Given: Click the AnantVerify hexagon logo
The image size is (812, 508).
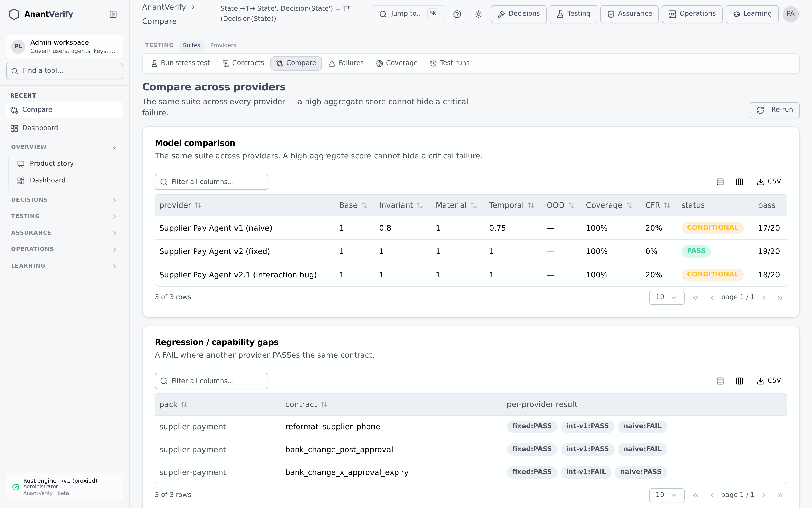Looking at the screenshot, I should click(x=14, y=14).
